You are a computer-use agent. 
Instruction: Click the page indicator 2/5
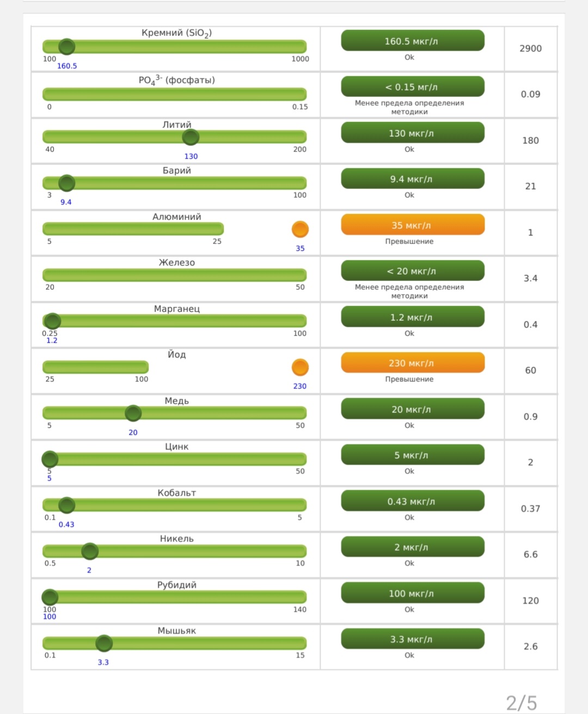click(521, 703)
